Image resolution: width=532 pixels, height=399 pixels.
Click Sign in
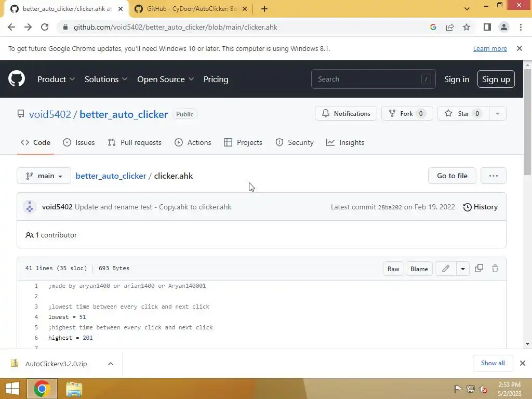457,79
